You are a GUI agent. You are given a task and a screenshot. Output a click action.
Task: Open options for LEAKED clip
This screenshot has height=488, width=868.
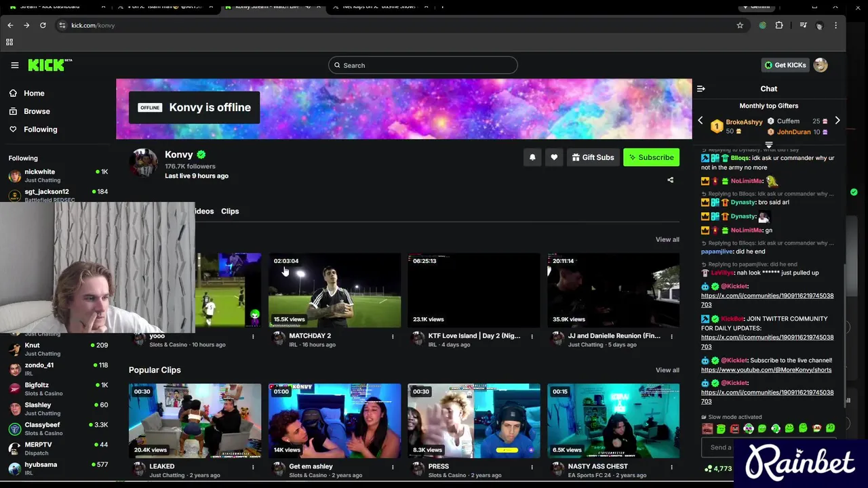pyautogui.click(x=253, y=467)
